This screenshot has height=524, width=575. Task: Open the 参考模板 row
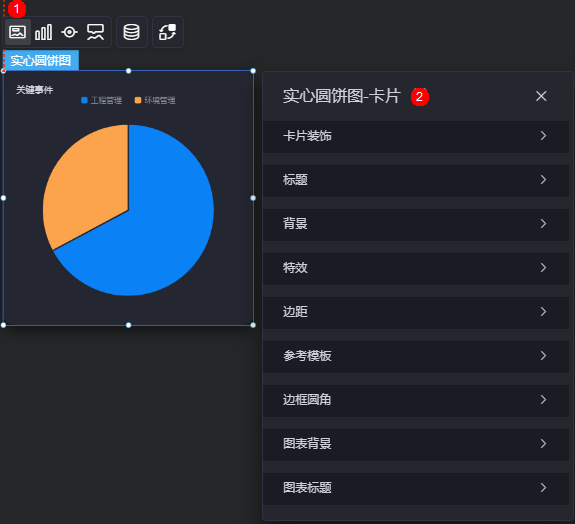(x=416, y=356)
